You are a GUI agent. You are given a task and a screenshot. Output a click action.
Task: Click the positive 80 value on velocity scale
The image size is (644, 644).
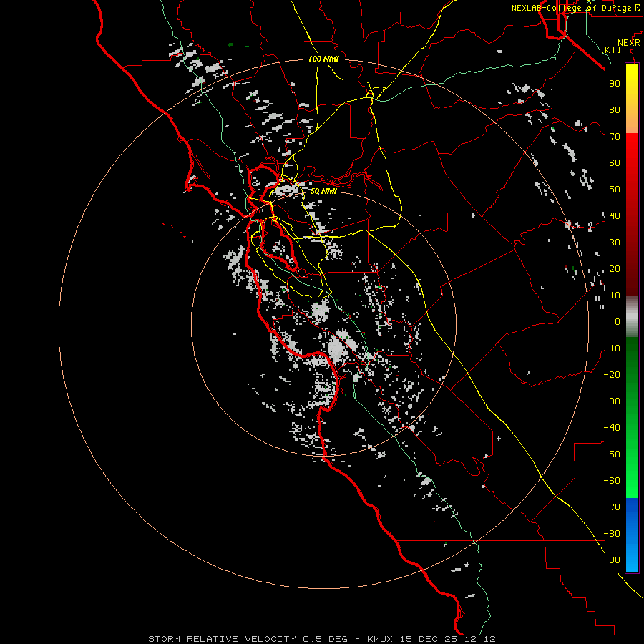click(615, 109)
